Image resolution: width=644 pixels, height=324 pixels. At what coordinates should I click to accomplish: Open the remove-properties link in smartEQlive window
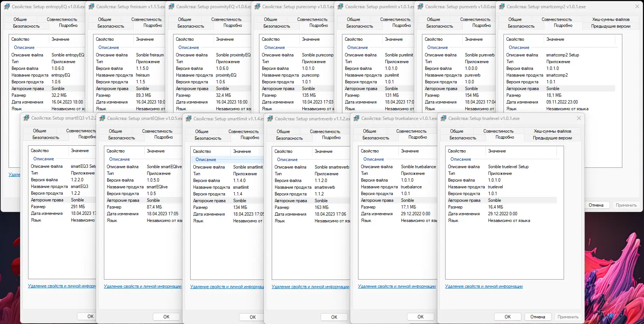[142, 286]
